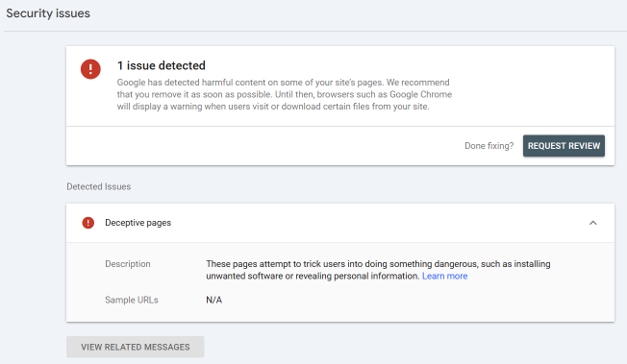Click the Description field label
627x364 pixels.
tap(128, 264)
